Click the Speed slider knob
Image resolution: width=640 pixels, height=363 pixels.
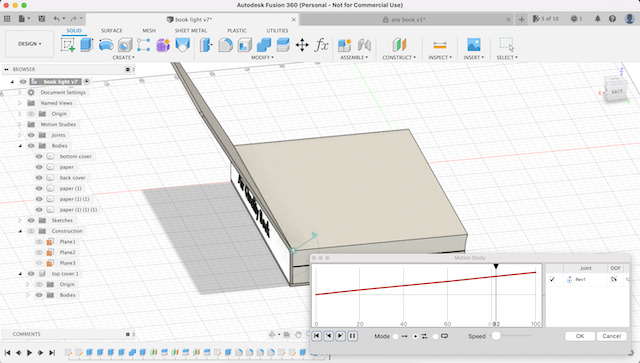coord(496,336)
